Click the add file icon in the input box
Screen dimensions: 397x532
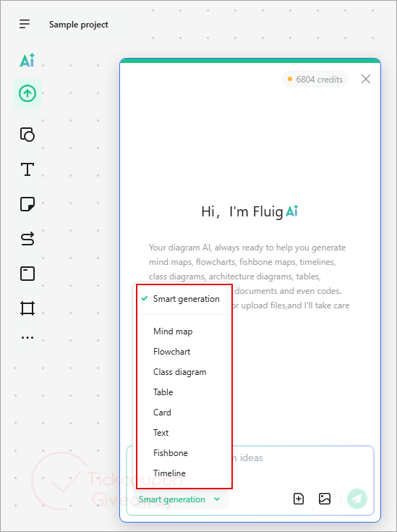[299, 499]
